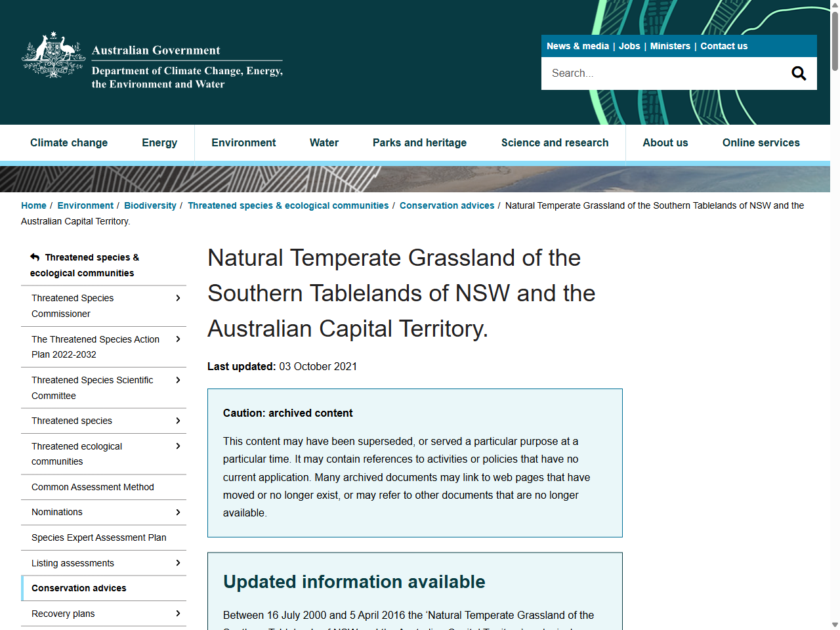Open the Science and research menu
Screen dimensions: 840x630
[555, 142]
